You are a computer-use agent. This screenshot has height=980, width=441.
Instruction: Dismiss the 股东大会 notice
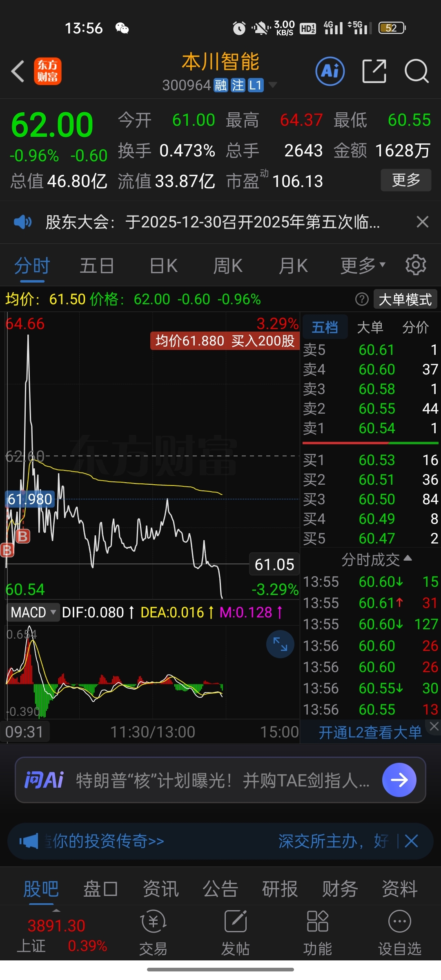[422, 222]
